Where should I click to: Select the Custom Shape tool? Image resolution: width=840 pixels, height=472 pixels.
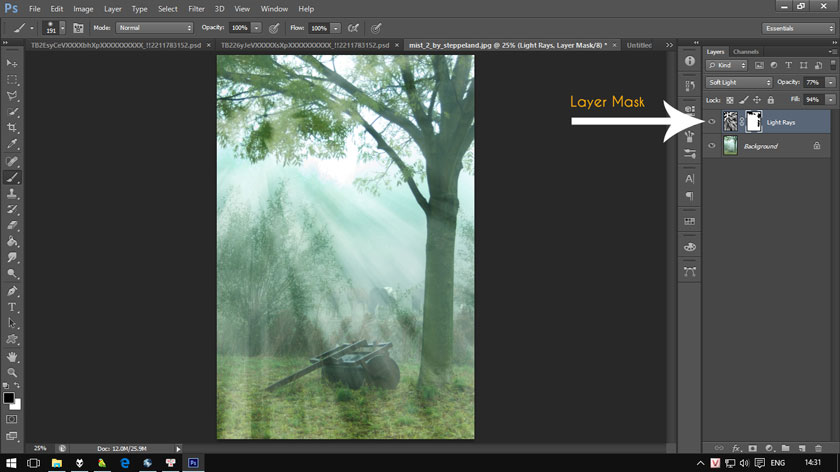(x=12, y=339)
